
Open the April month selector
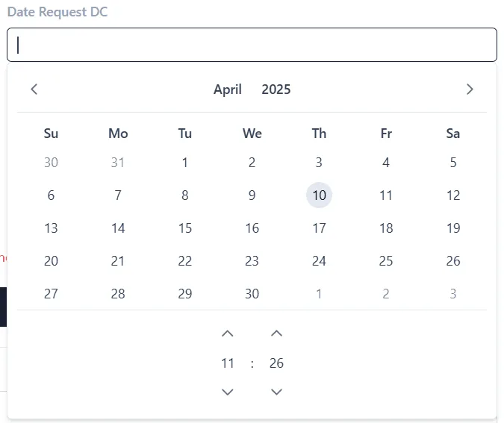[x=228, y=90]
